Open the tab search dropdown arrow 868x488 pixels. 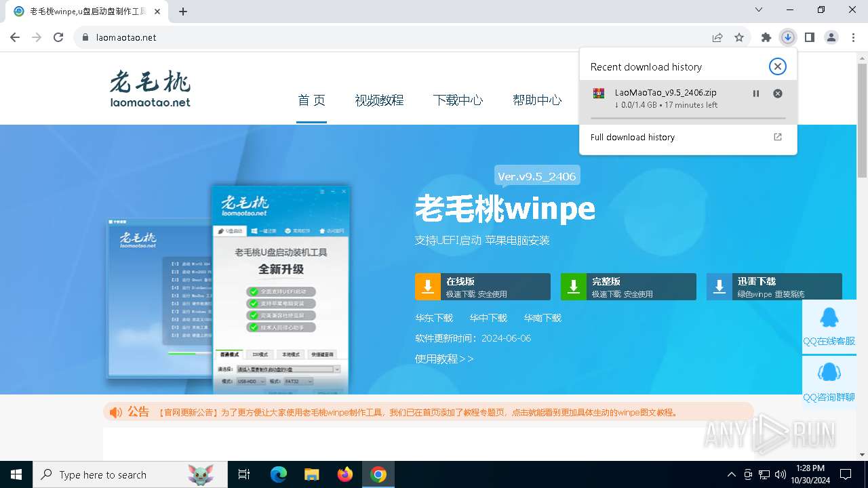759,9
